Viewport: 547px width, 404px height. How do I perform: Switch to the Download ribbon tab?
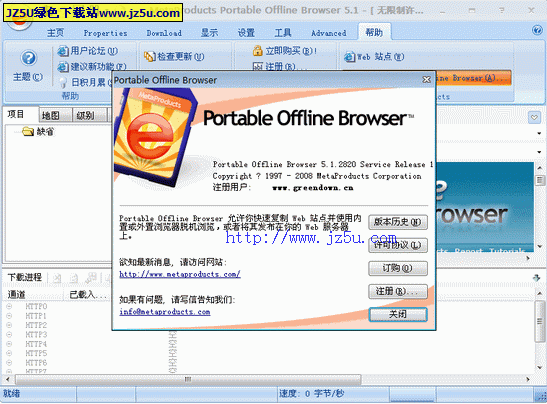(x=164, y=33)
